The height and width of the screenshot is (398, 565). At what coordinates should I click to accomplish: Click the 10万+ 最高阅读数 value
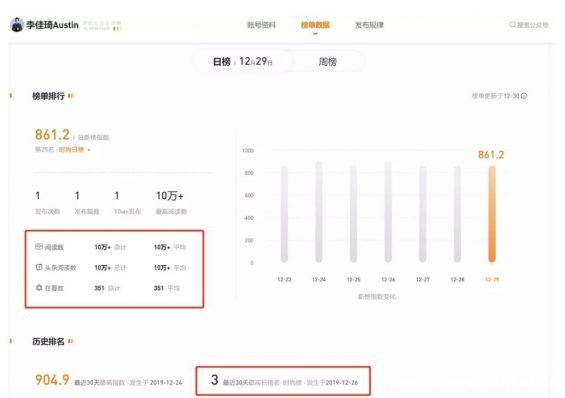pos(170,196)
